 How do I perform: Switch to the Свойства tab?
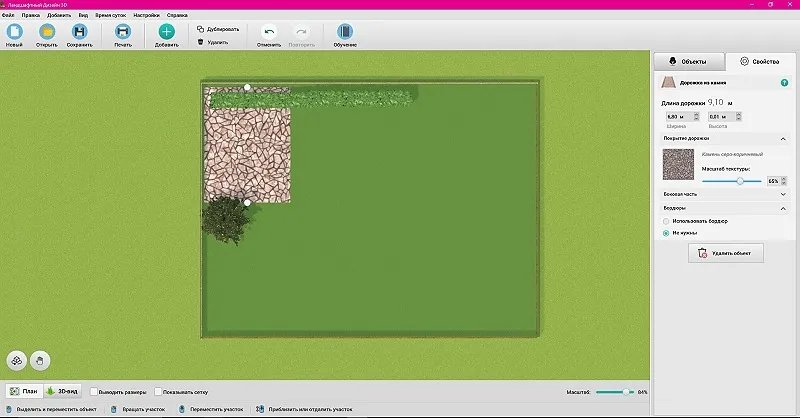(760, 61)
